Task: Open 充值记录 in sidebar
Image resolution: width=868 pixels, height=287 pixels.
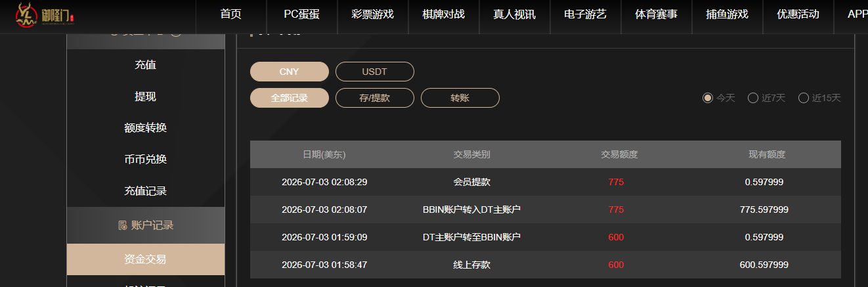Action: pyautogui.click(x=146, y=191)
